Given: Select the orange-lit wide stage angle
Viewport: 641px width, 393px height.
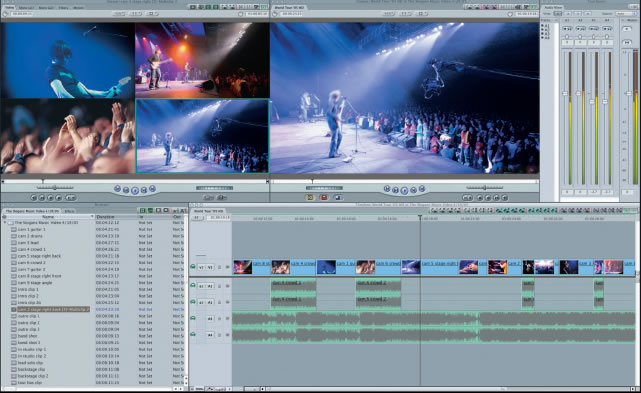Looking at the screenshot, I should pyautogui.click(x=202, y=61).
